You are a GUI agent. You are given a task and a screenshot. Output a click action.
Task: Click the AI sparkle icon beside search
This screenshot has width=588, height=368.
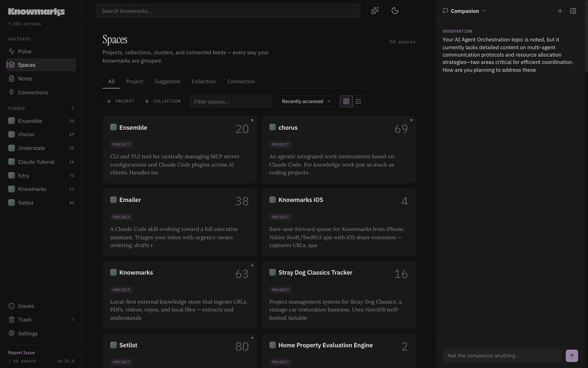tap(375, 11)
